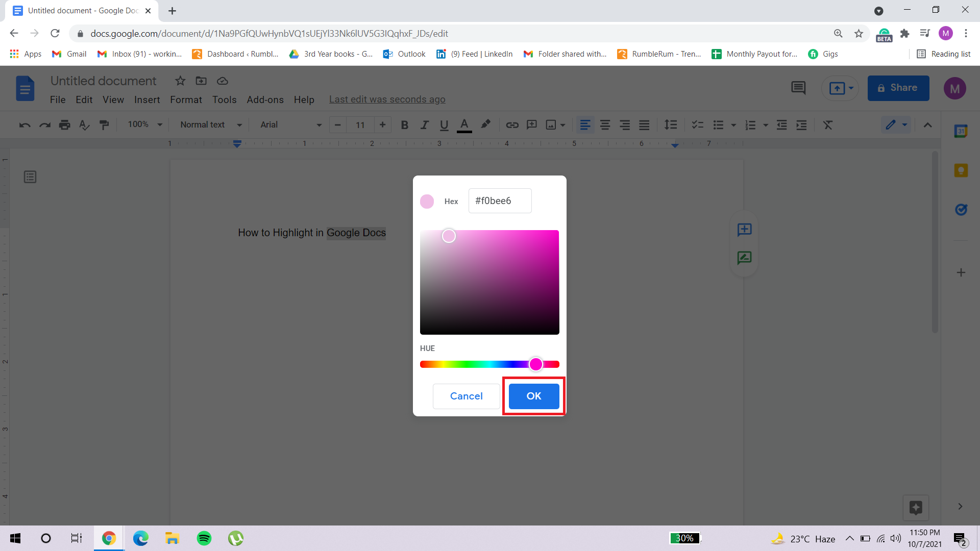Click the Move document folder icon

coord(201,81)
